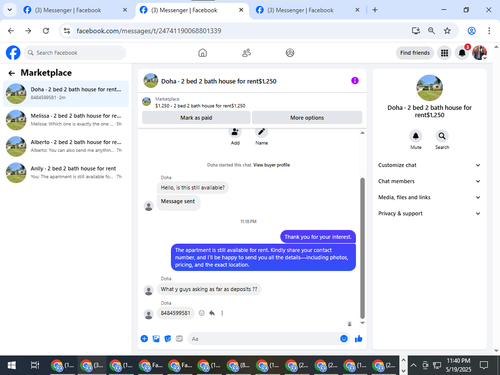Expand the Privacy & support section
Viewport: 500px width, 375px height.
429,213
